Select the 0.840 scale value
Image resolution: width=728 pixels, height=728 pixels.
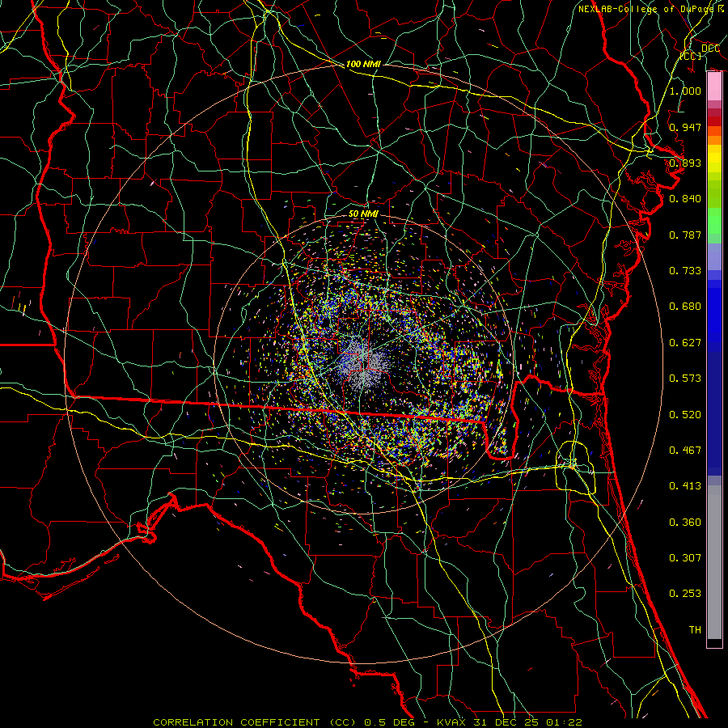[x=685, y=198]
